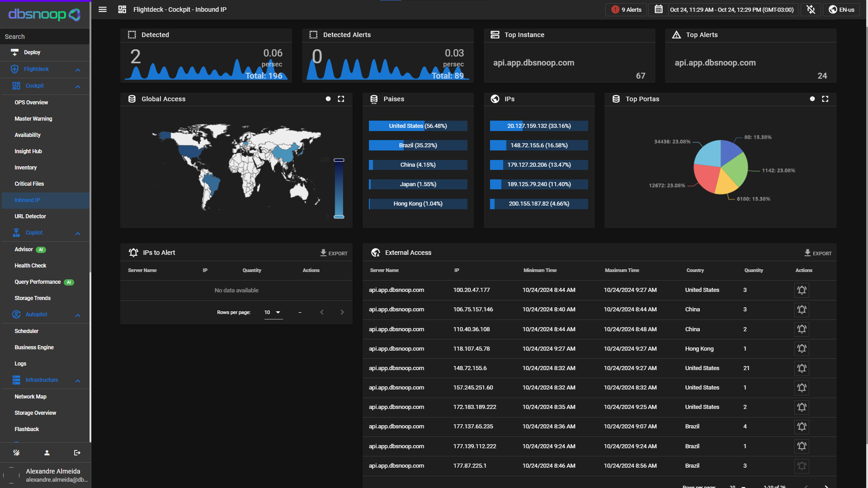The height and width of the screenshot is (488, 868).
Task: Click the logout icon at sidebar bottom
Action: [x=77, y=453]
